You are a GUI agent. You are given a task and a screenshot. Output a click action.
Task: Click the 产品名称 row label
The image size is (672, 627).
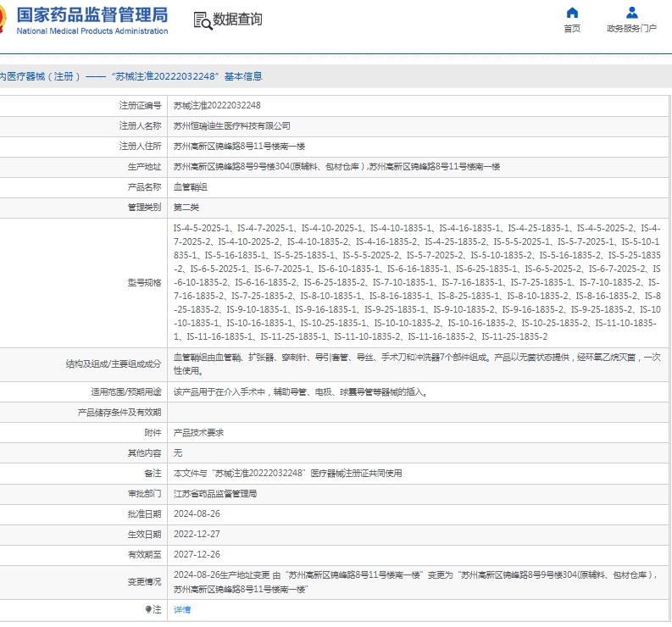pyautogui.click(x=144, y=187)
